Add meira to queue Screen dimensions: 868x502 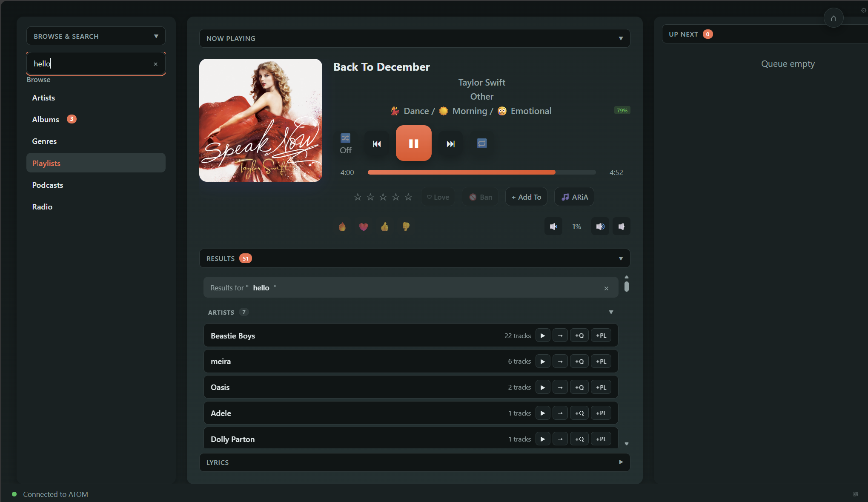(579, 361)
